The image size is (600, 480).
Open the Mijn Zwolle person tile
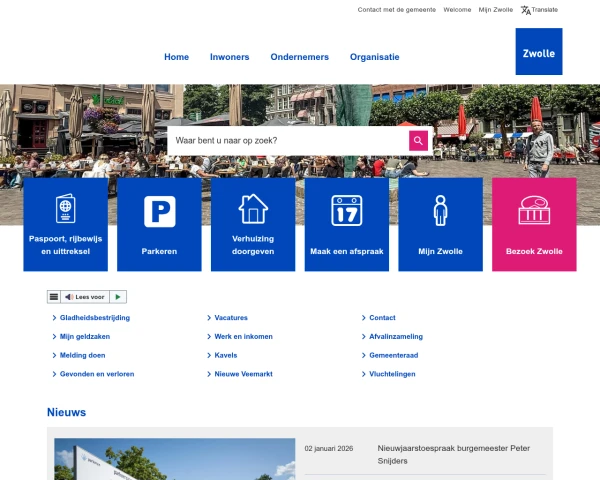pos(440,224)
